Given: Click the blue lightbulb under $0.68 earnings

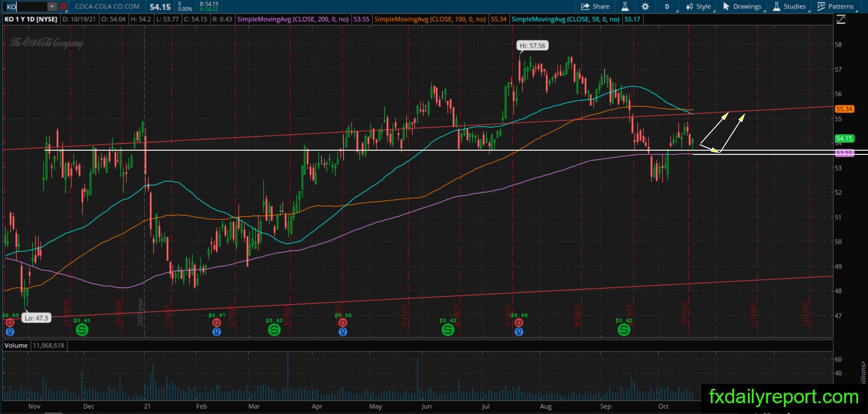Looking at the screenshot, I should click(x=519, y=331).
